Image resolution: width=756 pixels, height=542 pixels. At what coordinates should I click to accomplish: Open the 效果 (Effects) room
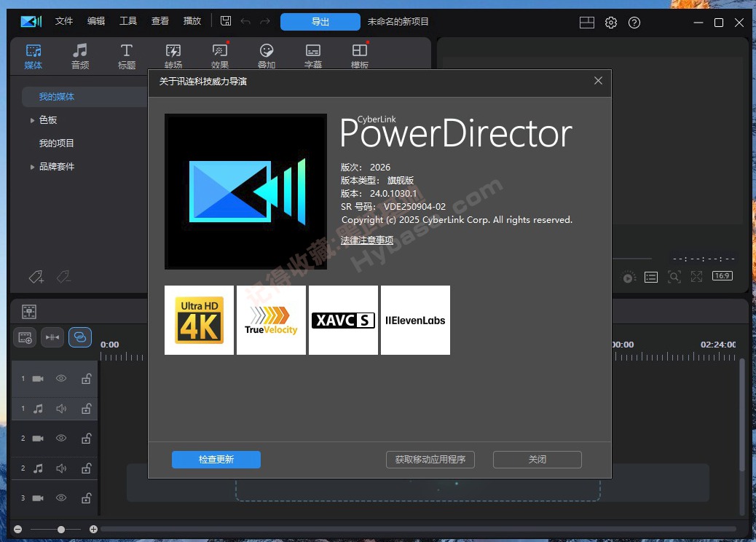tap(220, 55)
